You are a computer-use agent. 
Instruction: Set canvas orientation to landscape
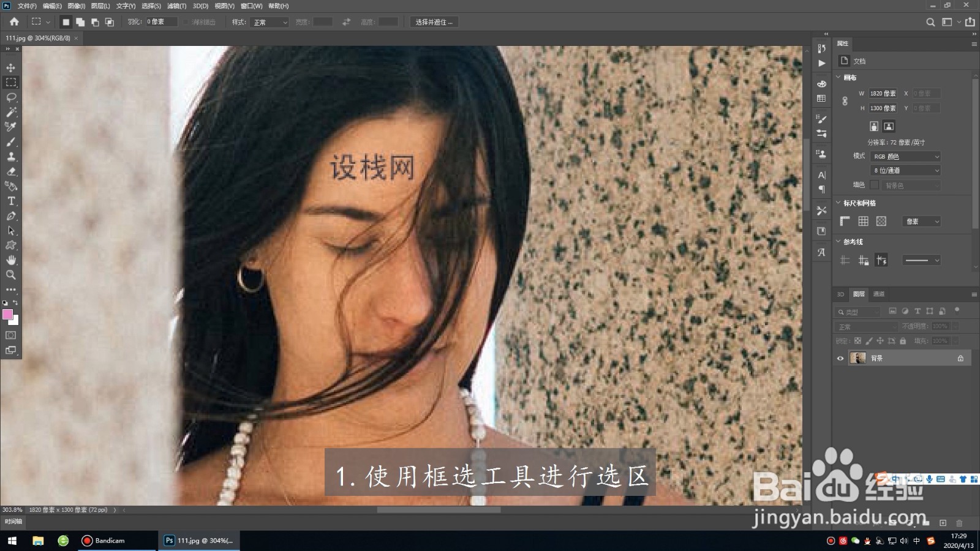[889, 126]
